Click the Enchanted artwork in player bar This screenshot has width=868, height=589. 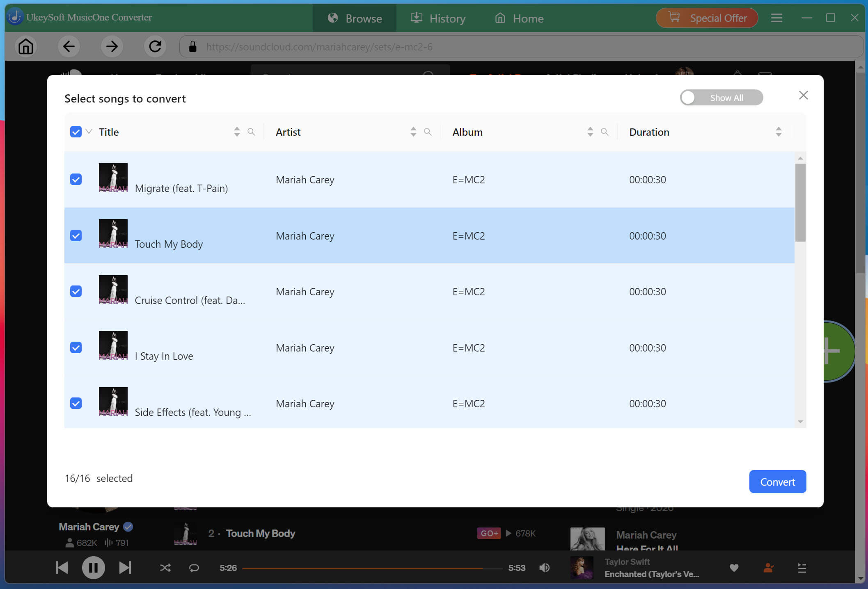(582, 568)
